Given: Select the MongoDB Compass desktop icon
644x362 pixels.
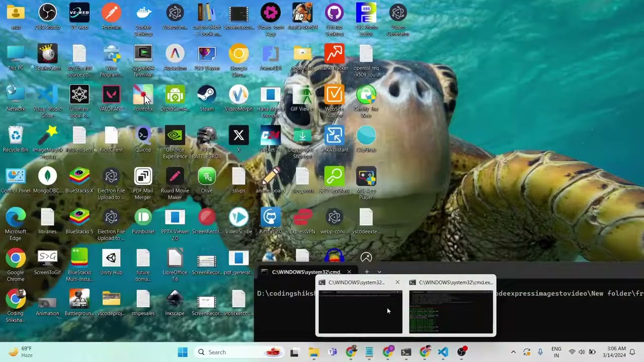Looking at the screenshot, I should point(47,179).
